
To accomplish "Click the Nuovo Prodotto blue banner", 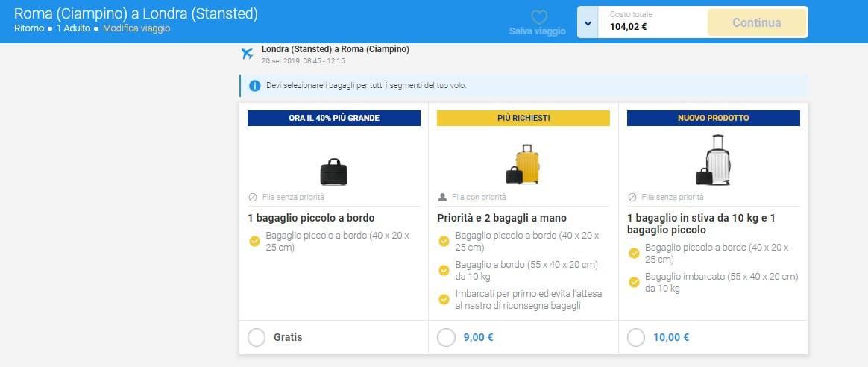I will click(x=714, y=118).
